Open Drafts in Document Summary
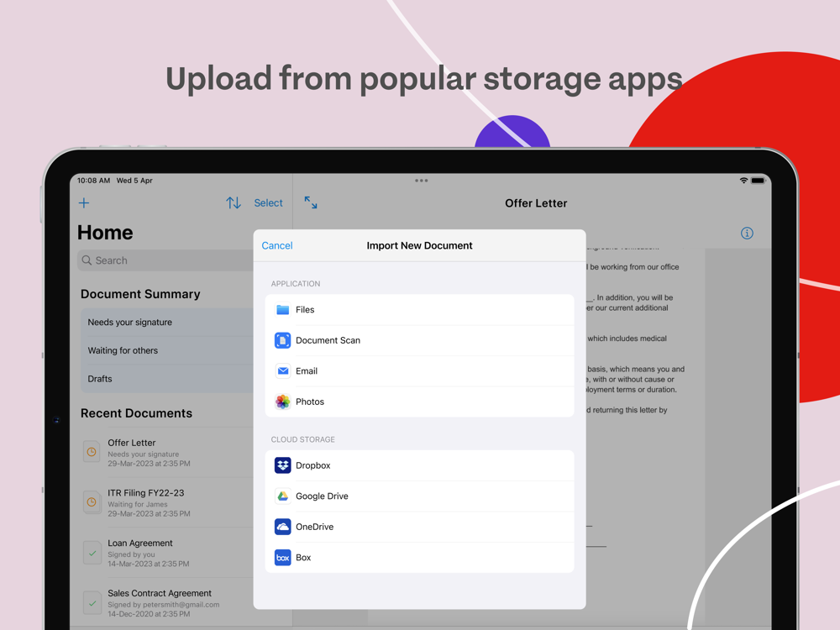The image size is (840, 630). [x=167, y=379]
